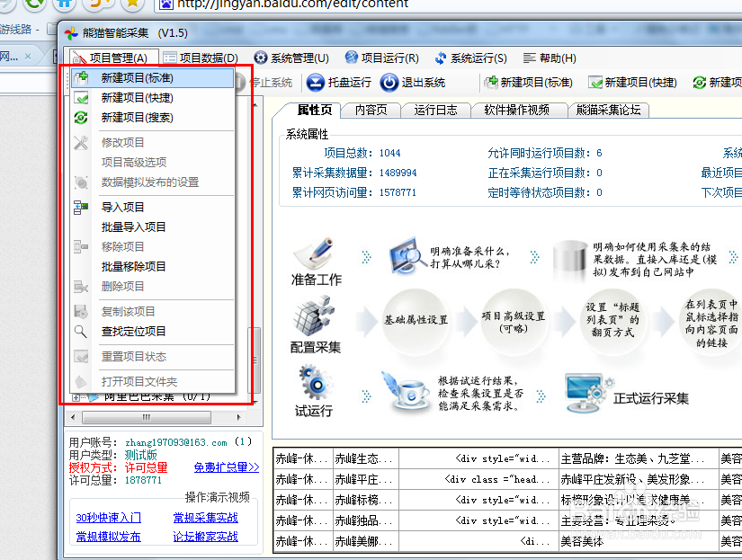Open the 项目数据(D) menu

pyautogui.click(x=201, y=58)
